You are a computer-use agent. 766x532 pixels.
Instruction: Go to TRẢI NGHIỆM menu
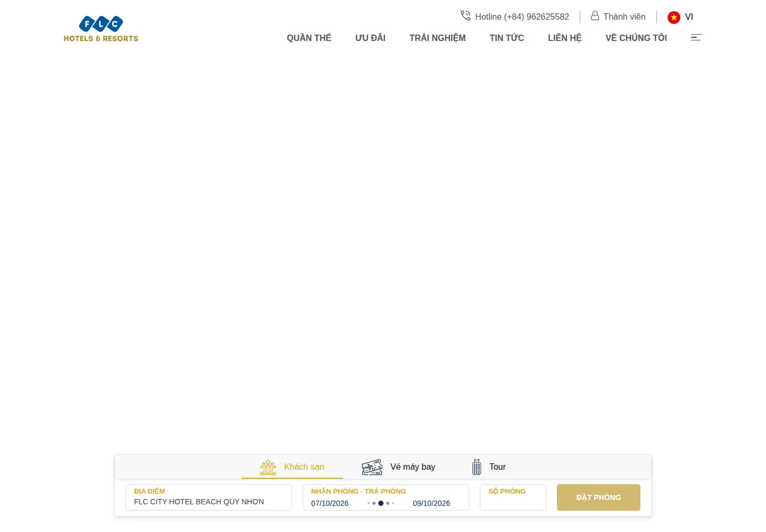[x=437, y=38]
